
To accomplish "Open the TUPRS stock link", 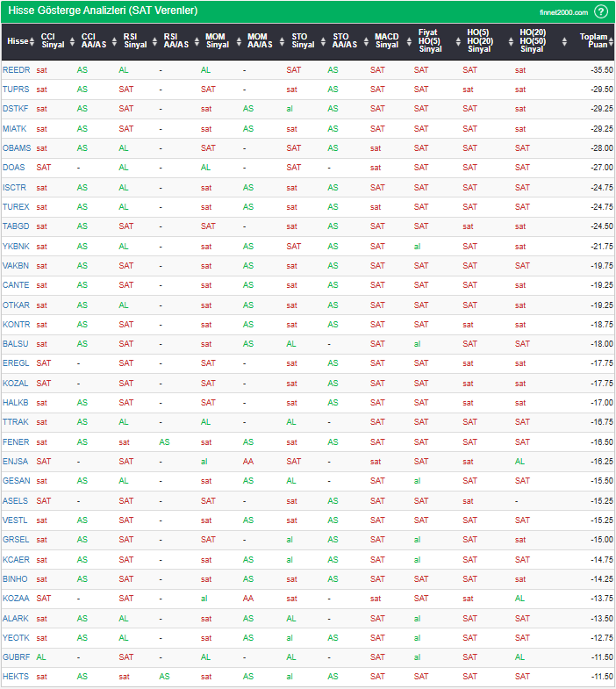I will (x=16, y=90).
